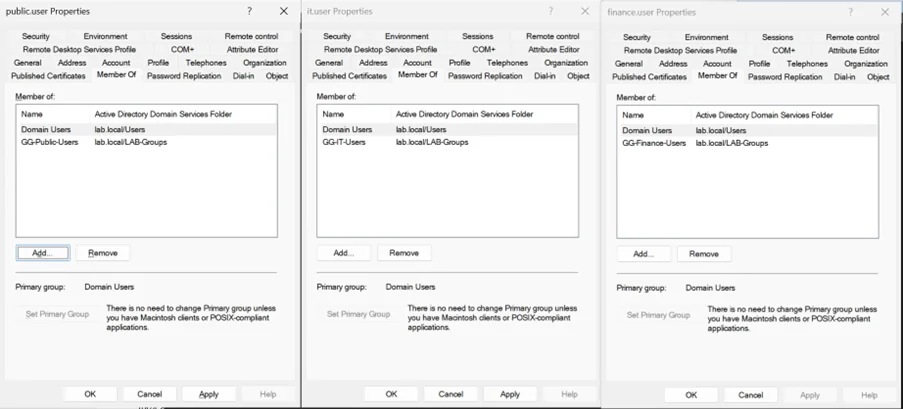
Task: Open COM+ tab in public.user Properties
Action: click(183, 50)
